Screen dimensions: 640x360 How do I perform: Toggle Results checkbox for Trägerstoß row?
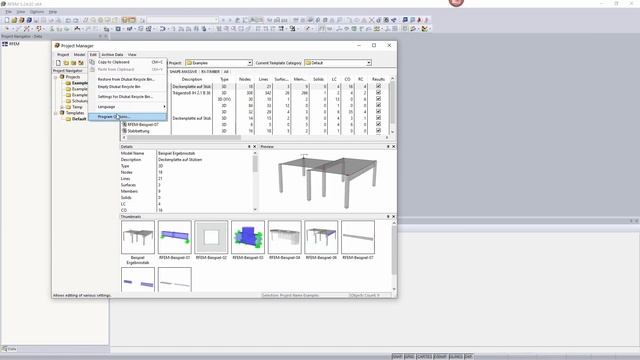point(378,93)
